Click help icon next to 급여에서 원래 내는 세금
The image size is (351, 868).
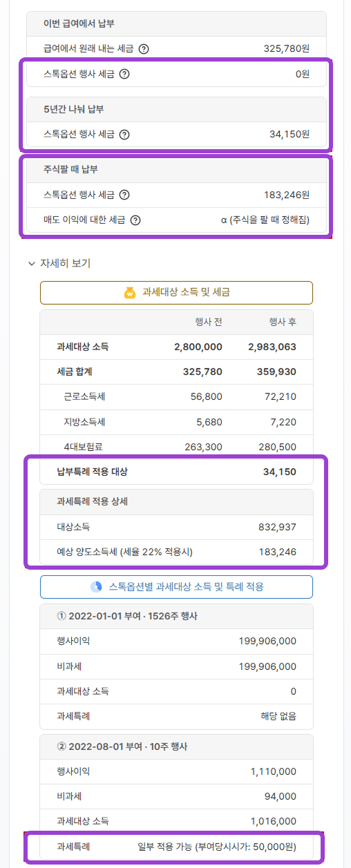pyautogui.click(x=144, y=49)
